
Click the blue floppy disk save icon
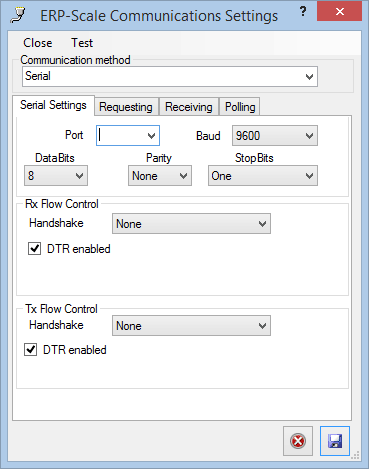pyautogui.click(x=335, y=441)
